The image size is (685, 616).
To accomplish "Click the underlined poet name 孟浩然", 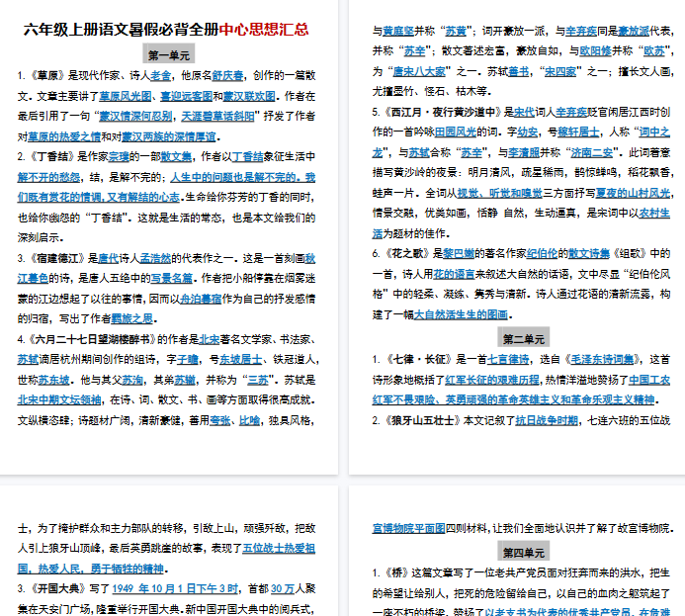I will 155,259.
